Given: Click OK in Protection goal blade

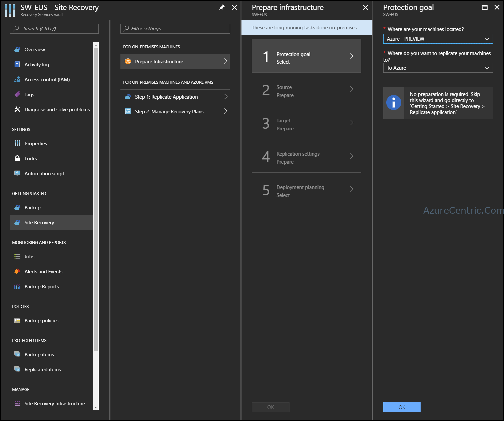Looking at the screenshot, I should click(402, 407).
